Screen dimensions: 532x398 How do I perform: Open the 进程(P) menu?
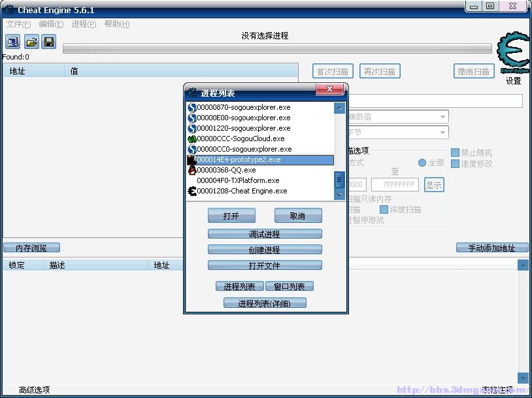[84, 24]
